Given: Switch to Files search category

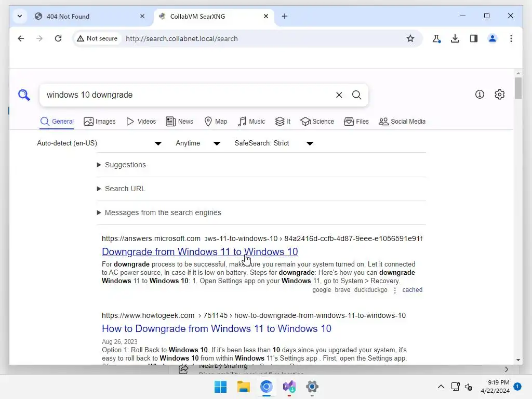Looking at the screenshot, I should [x=356, y=122].
